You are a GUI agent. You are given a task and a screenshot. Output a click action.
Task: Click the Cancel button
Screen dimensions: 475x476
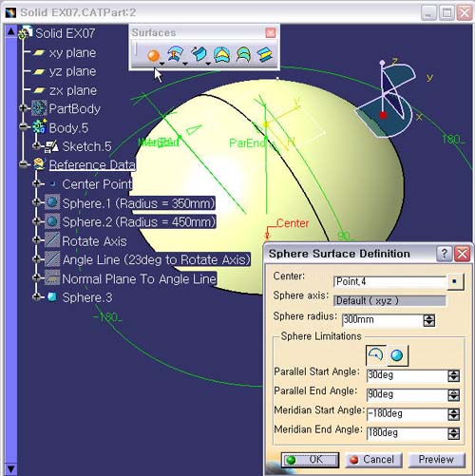click(x=373, y=460)
